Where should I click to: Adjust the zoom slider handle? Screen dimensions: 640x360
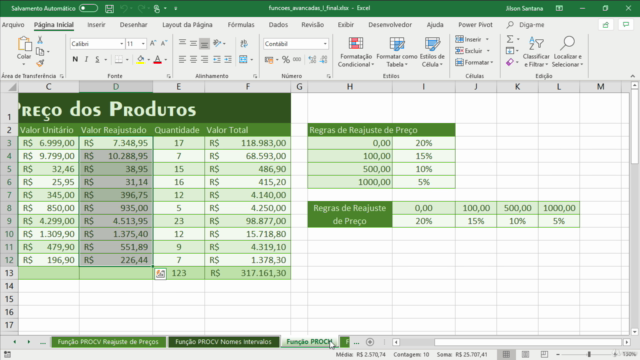pyautogui.click(x=589, y=354)
